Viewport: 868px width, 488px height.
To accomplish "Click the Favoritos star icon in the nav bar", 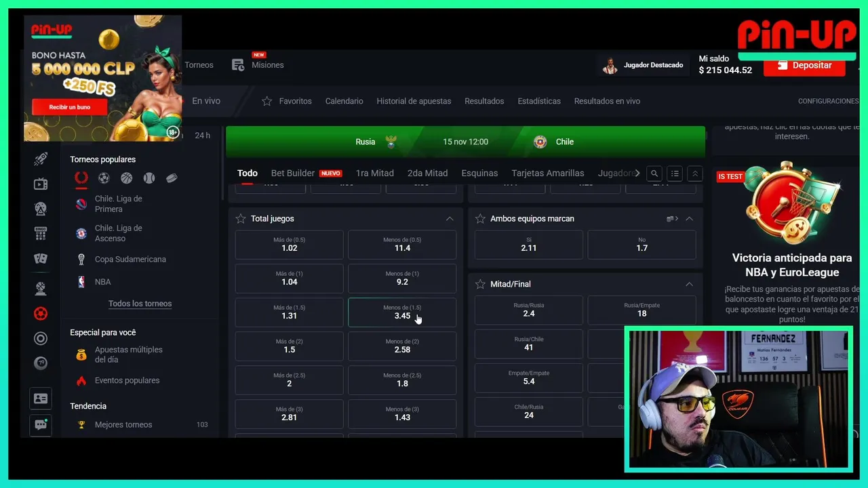I will (267, 101).
